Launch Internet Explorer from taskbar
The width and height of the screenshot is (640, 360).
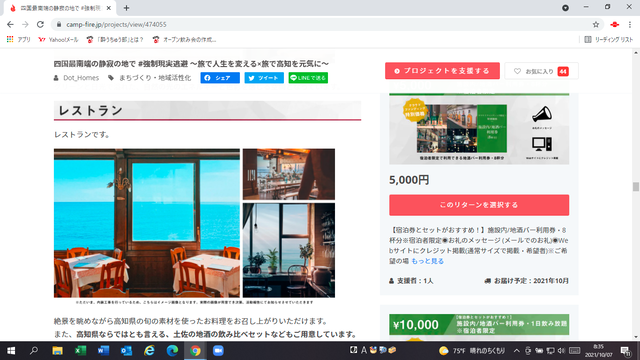click(x=149, y=351)
